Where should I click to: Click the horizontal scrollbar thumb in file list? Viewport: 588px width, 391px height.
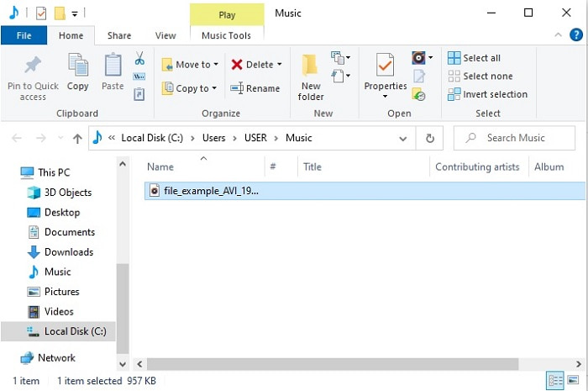coord(333,364)
